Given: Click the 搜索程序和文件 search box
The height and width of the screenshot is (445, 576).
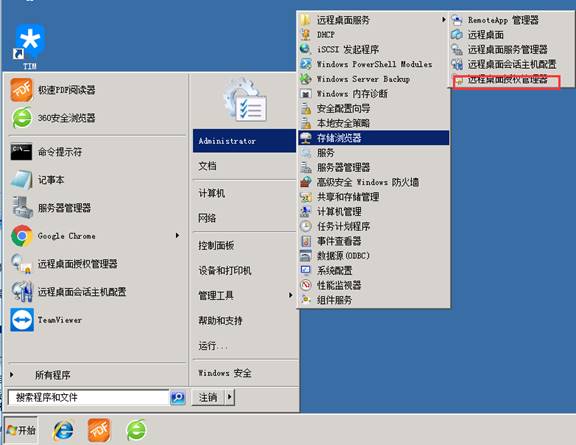Looking at the screenshot, I should [x=89, y=397].
